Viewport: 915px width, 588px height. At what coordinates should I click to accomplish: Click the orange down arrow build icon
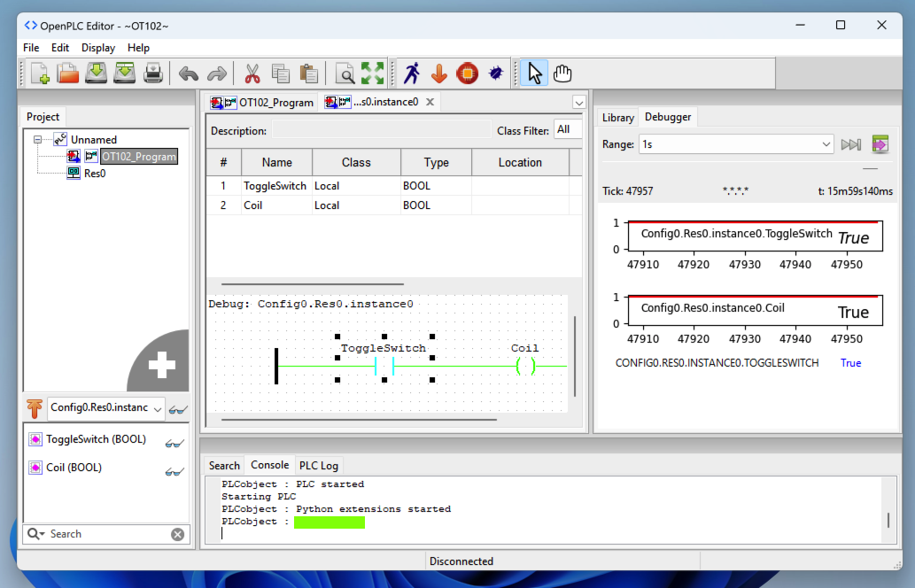point(439,73)
